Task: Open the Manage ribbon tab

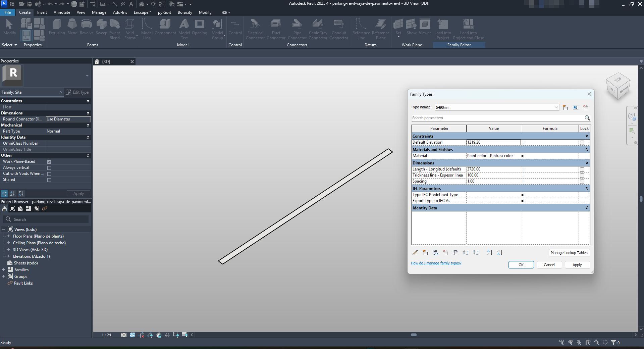Action: click(x=99, y=12)
